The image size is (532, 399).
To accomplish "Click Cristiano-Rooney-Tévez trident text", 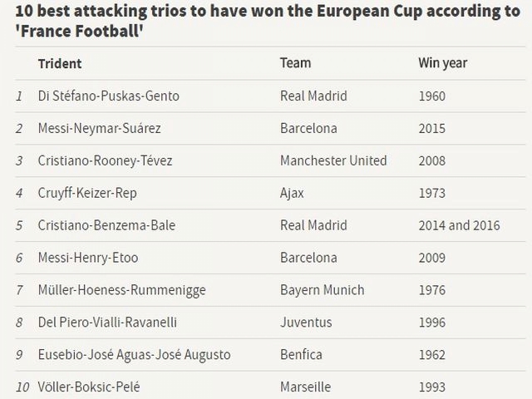I will [105, 160].
